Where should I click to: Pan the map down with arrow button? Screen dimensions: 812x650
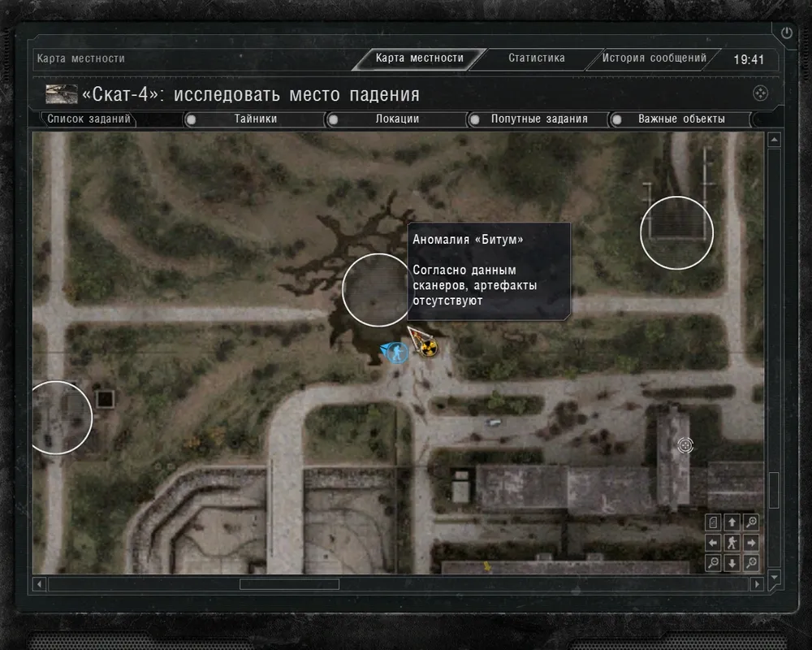pyautogui.click(x=732, y=563)
